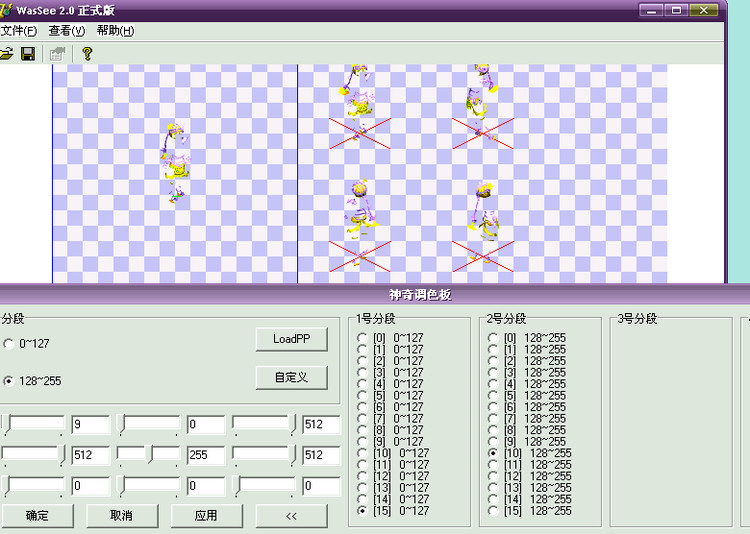Open the 文件(F) menu
The image size is (750, 534).
[x=18, y=31]
